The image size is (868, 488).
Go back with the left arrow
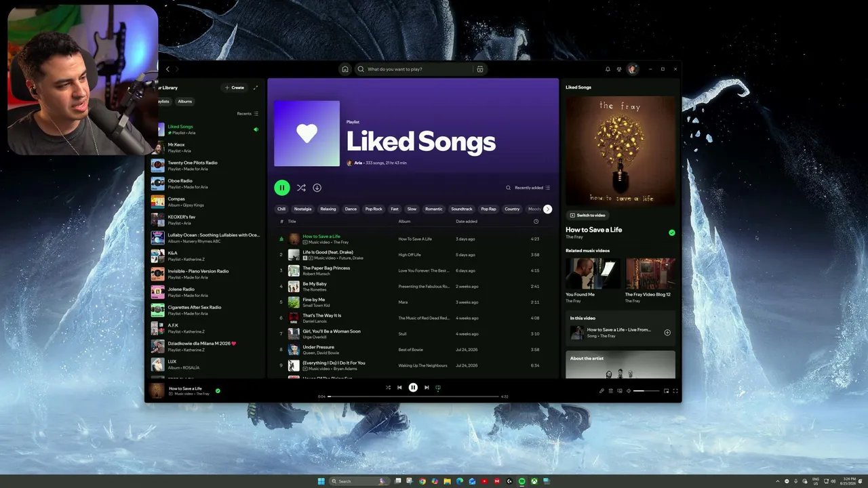coord(167,69)
